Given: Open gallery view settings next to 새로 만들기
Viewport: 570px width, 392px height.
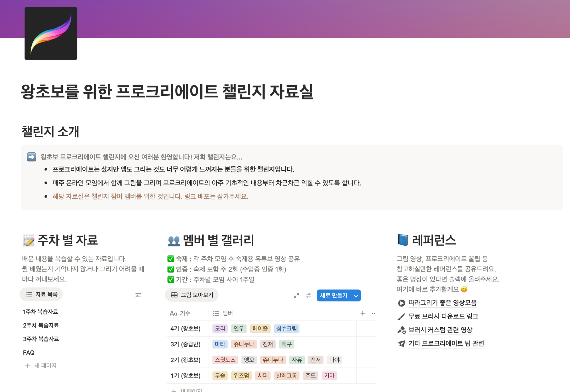Looking at the screenshot, I should pos(308,295).
